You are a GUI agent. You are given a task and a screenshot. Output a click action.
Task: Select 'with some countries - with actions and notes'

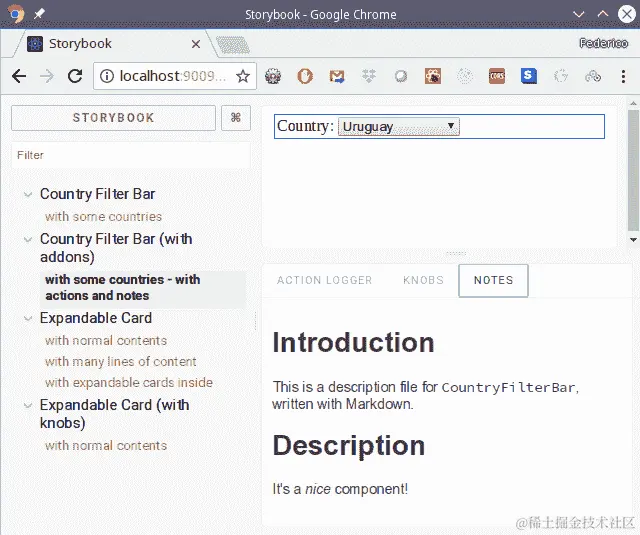143,288
